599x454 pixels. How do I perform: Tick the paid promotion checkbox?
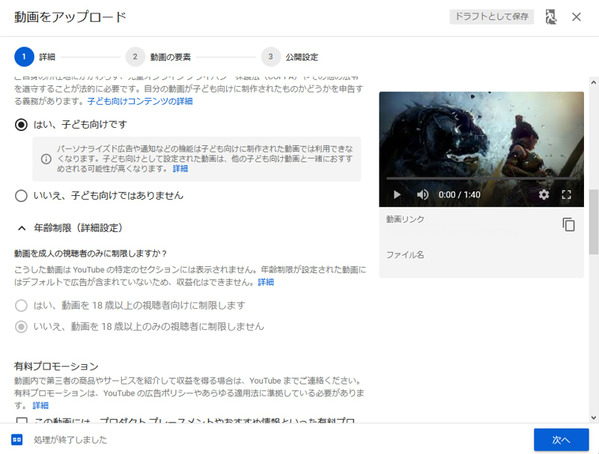(22, 420)
